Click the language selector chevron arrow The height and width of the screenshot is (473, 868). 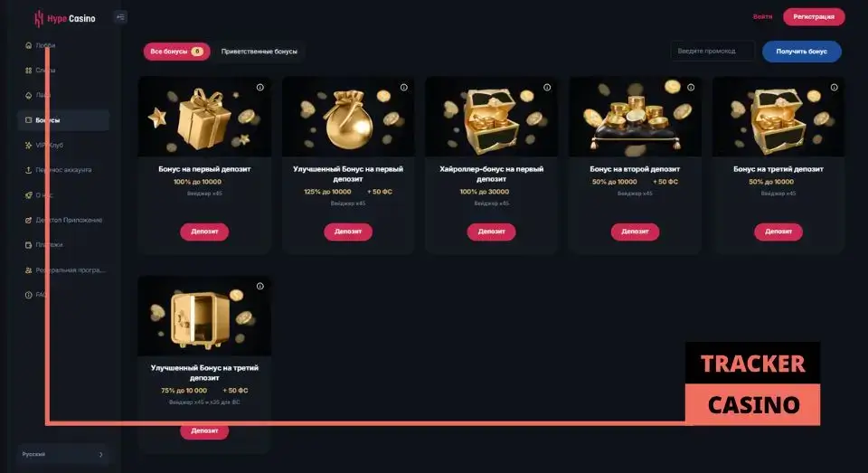(100, 454)
